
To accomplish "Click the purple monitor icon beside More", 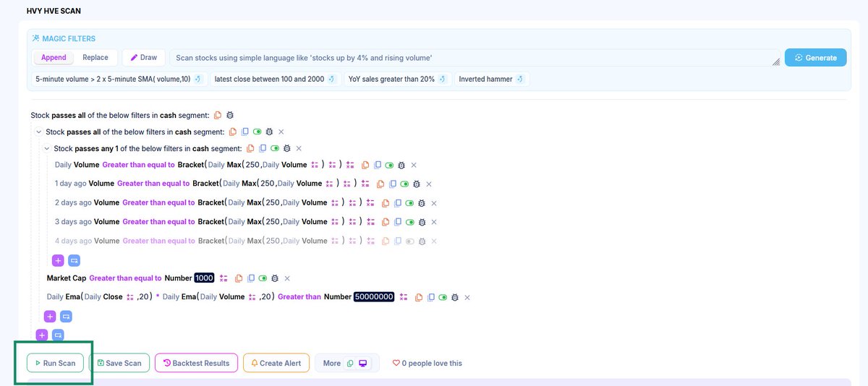I will (363, 363).
